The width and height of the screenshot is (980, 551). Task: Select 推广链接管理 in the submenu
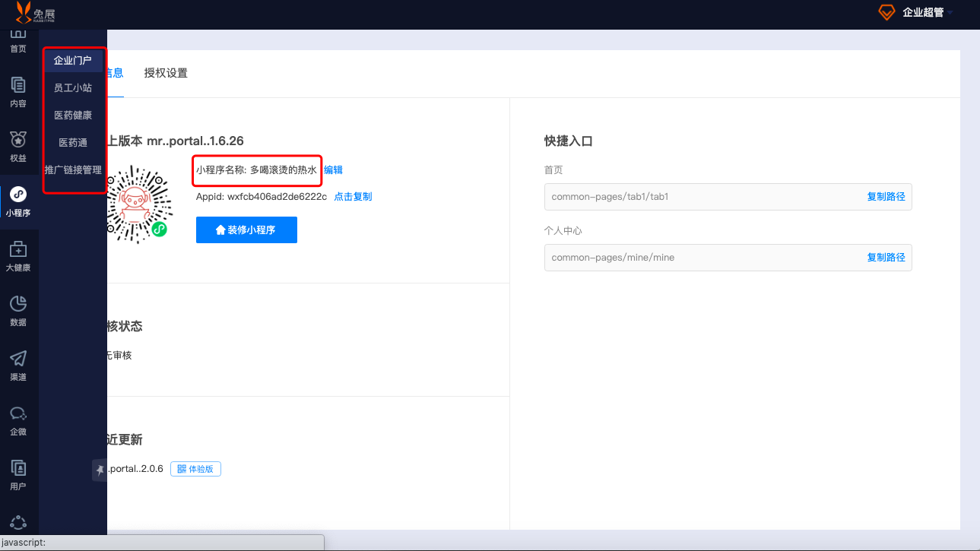coord(73,170)
